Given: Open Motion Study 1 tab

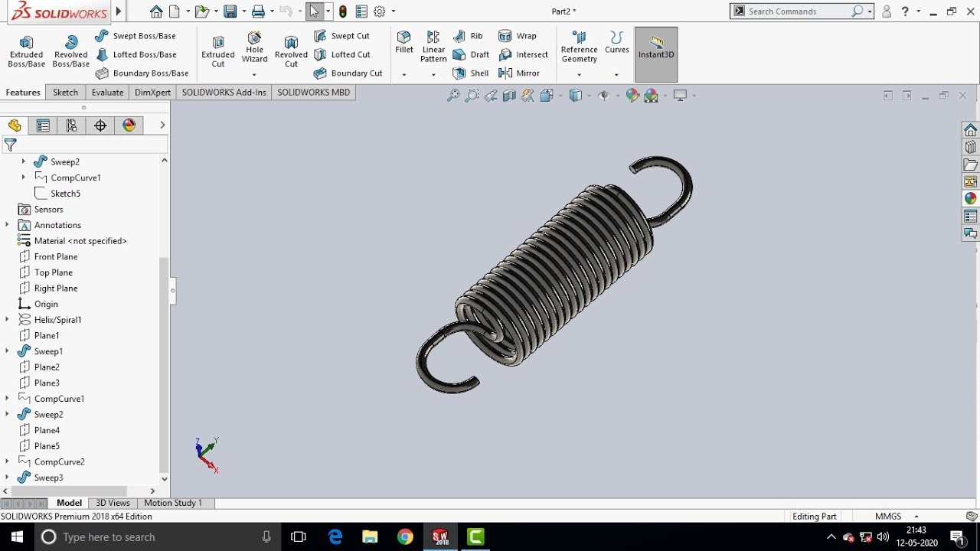Looking at the screenshot, I should [x=173, y=503].
